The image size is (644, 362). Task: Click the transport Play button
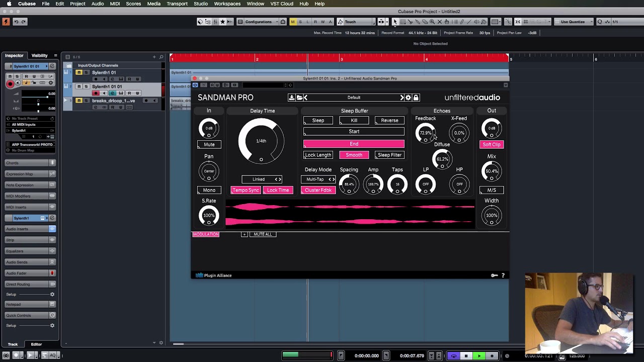(479, 356)
